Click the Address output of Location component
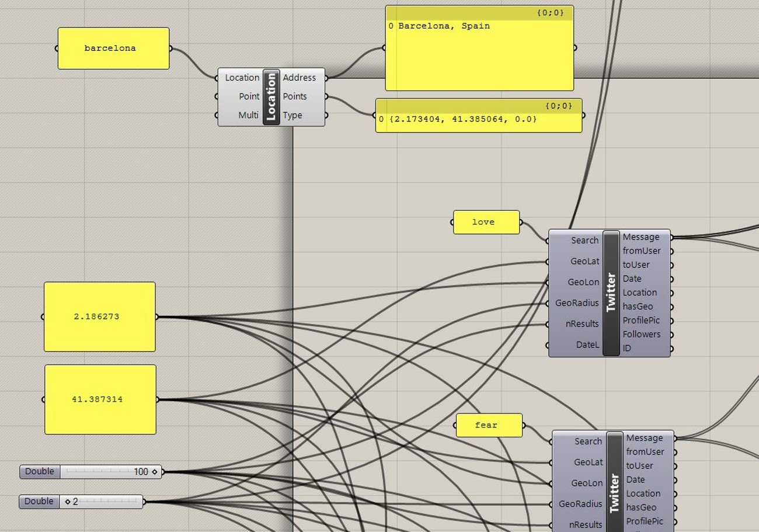759x532 pixels. (x=300, y=78)
